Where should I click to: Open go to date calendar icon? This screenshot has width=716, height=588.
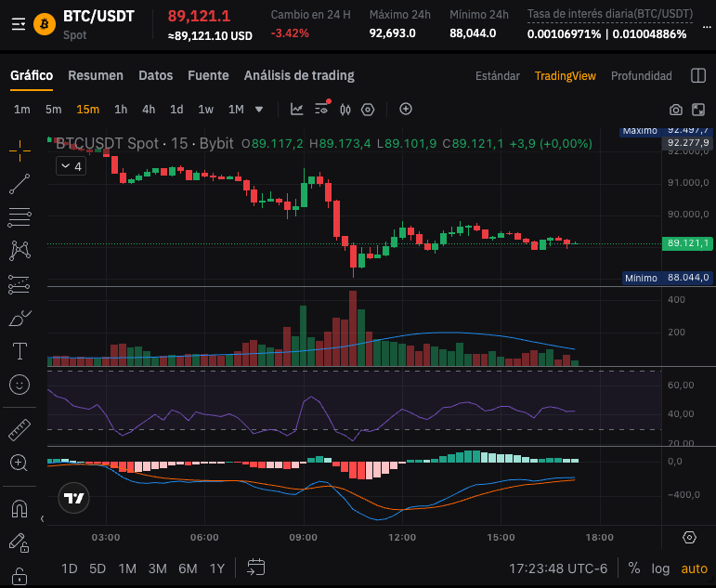[x=255, y=568]
